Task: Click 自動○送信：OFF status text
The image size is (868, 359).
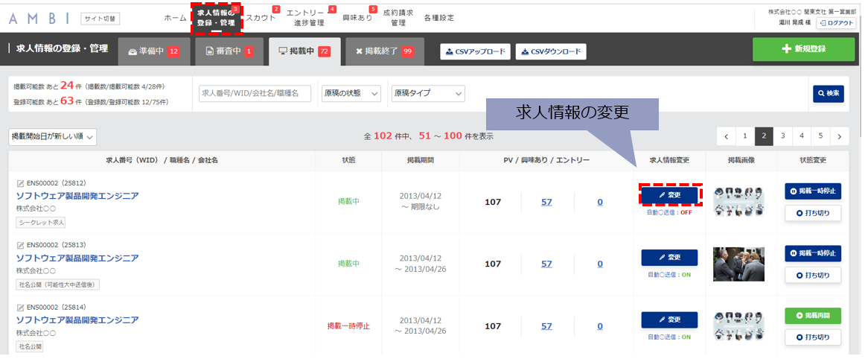Action: 669,212
